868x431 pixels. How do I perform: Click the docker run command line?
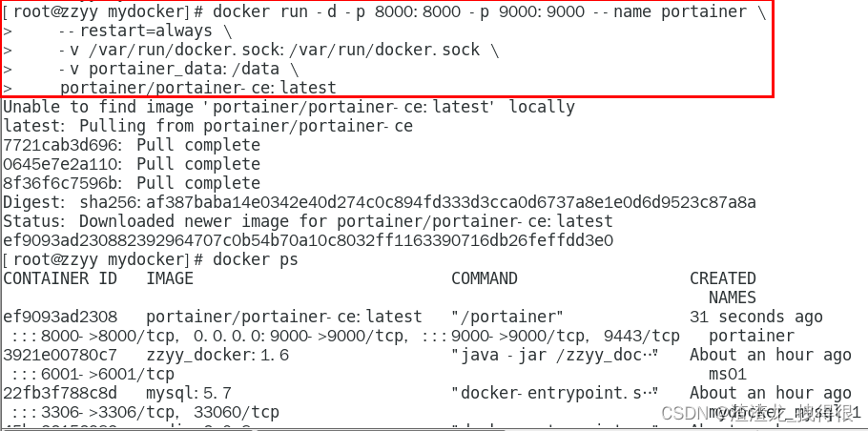click(384, 12)
